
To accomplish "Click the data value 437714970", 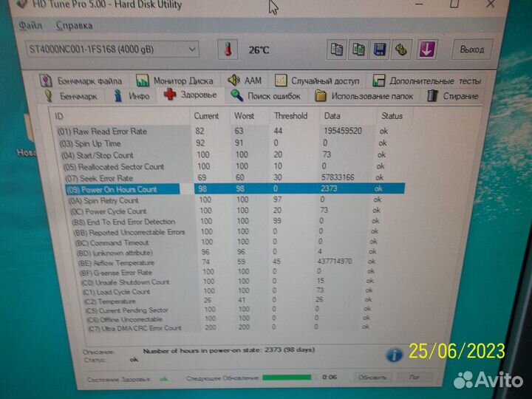I will [x=335, y=262].
